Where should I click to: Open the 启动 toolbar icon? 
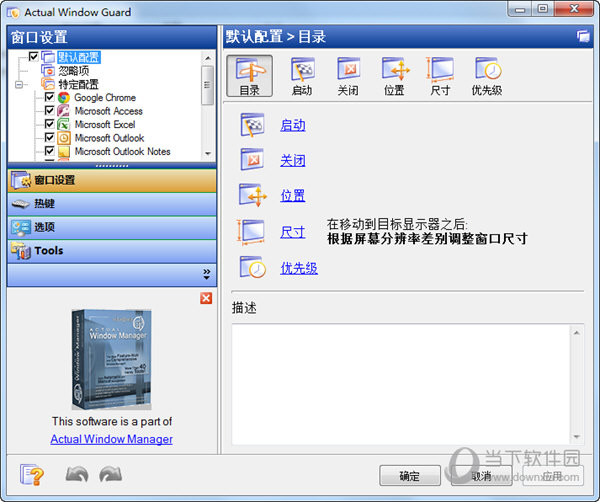pyautogui.click(x=302, y=75)
